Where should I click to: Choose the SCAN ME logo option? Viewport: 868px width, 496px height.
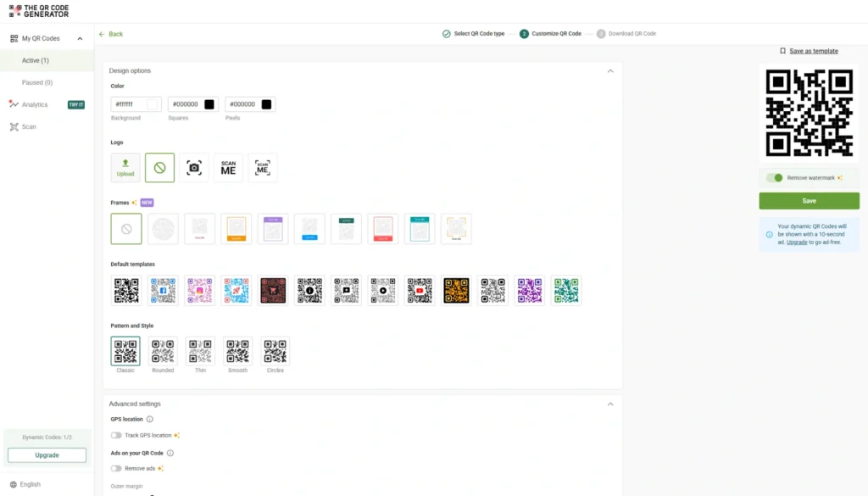point(227,167)
